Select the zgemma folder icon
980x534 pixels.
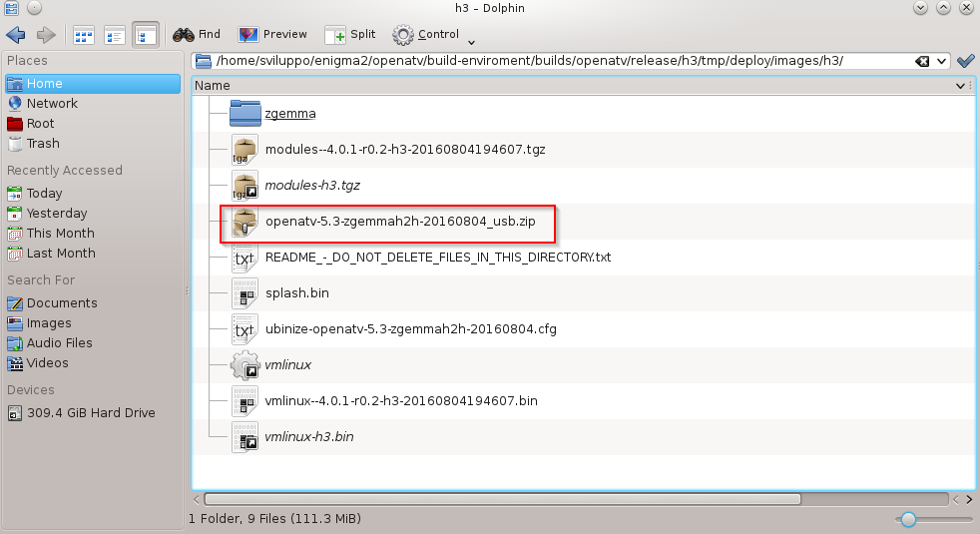click(x=245, y=113)
